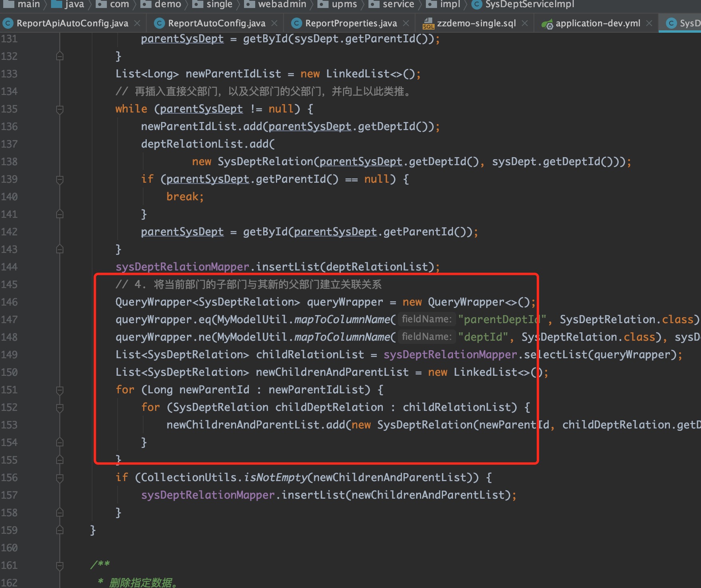Viewport: 701px width, 588px height.
Task: Close the ReportAutoConfig.java tab
Action: (274, 23)
